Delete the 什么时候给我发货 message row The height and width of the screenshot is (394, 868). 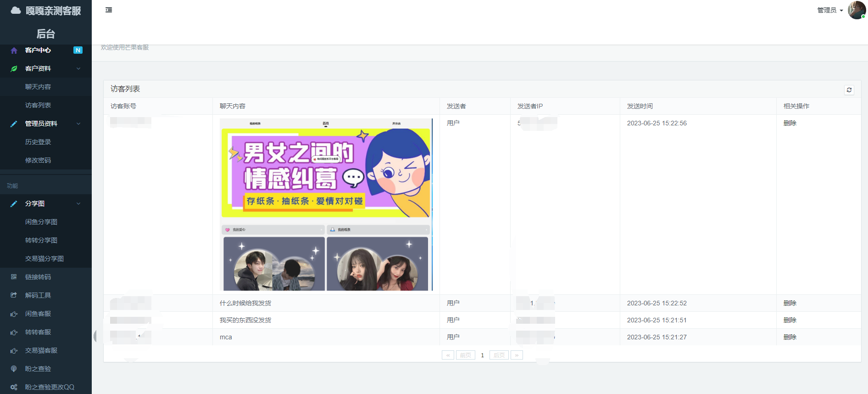coord(790,303)
